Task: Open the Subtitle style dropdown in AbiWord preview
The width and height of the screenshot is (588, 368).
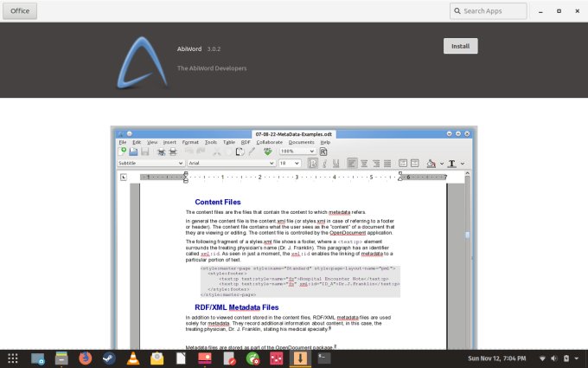Action: click(x=150, y=163)
